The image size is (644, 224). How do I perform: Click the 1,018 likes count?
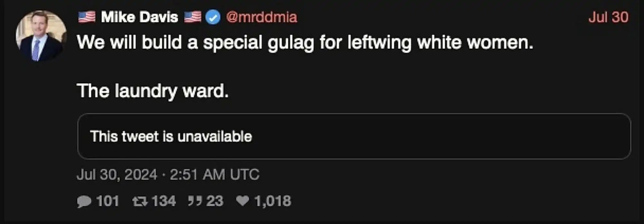coord(273,201)
